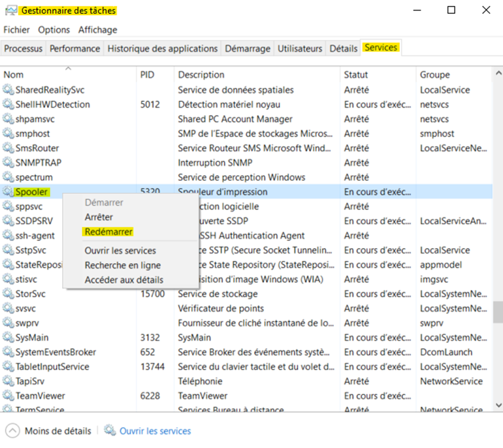
Task: Sort services by Nom column header
Action: tap(14, 75)
